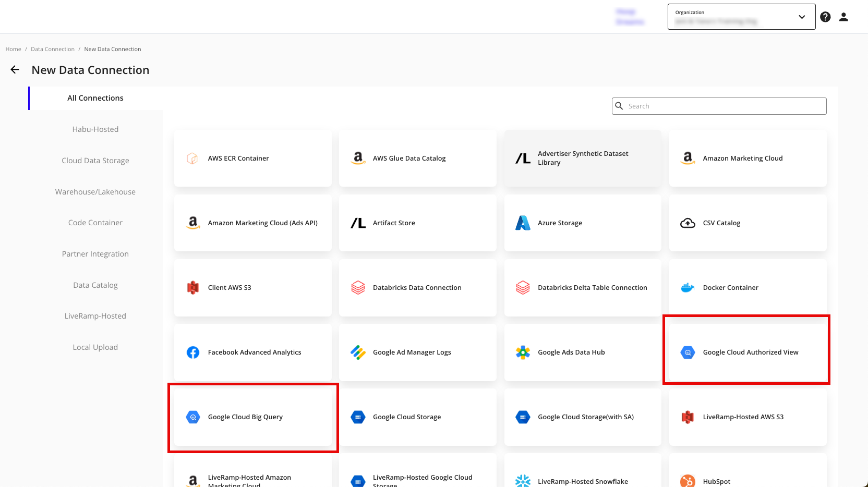Select the Databricks Delta Table Connection card
This screenshot has width=868, height=487.
[583, 288]
